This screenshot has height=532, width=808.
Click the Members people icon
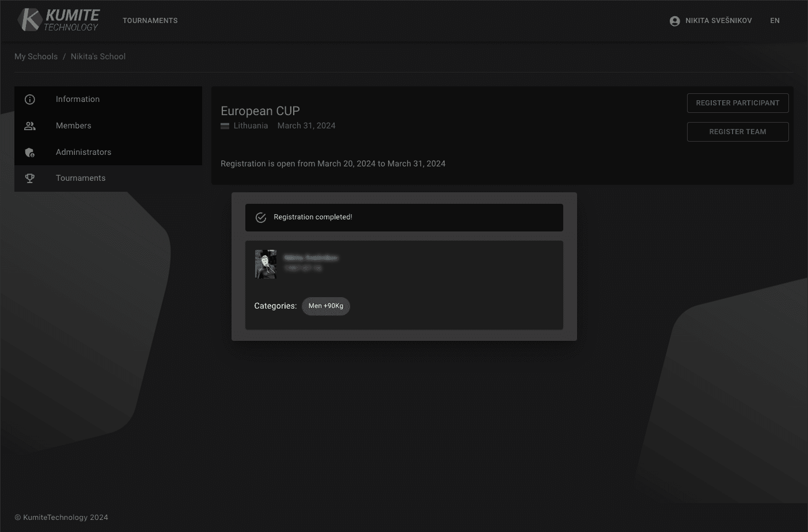point(30,126)
